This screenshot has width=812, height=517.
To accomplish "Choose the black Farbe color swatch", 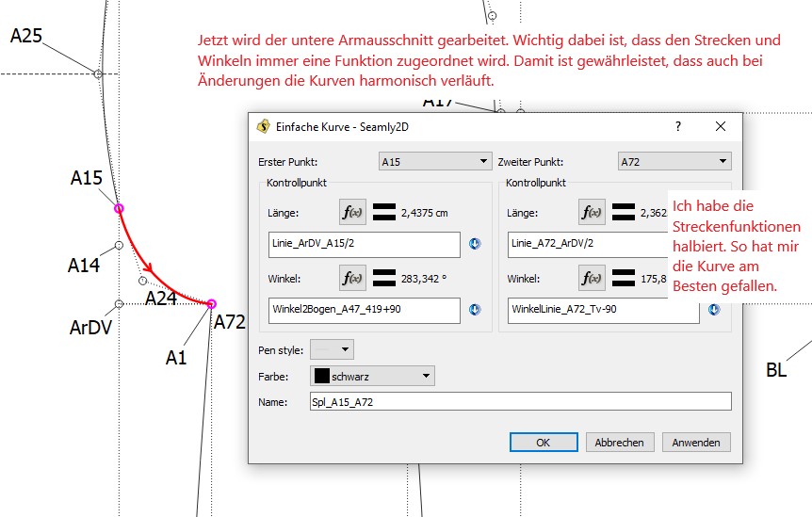I will pyautogui.click(x=321, y=377).
